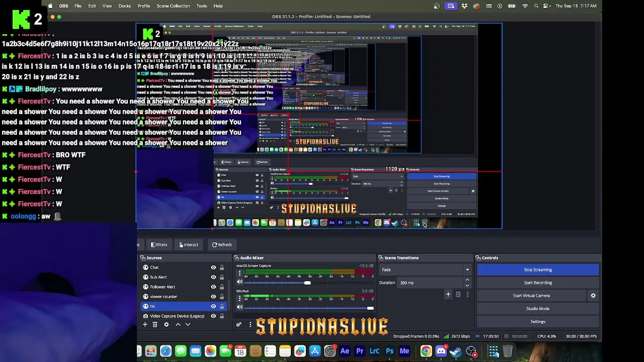Click Interact button in source toolbar
Screen dimensions: 644x362
[189, 245]
